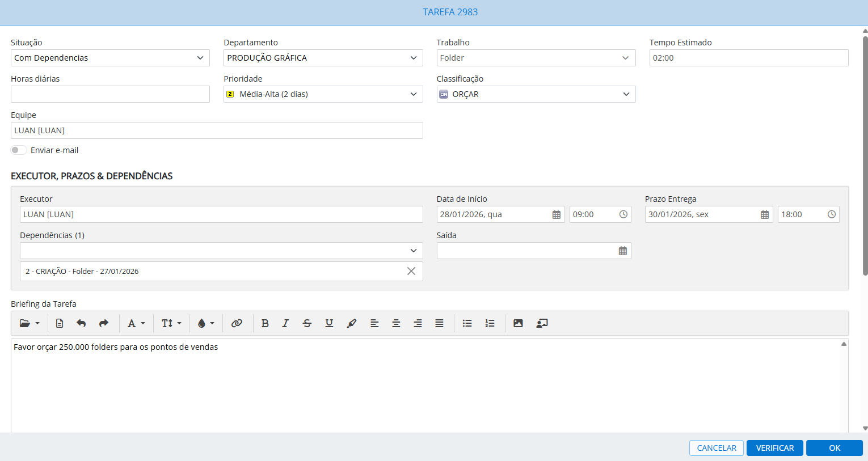Click the undo arrow in editor toolbar

(x=81, y=323)
